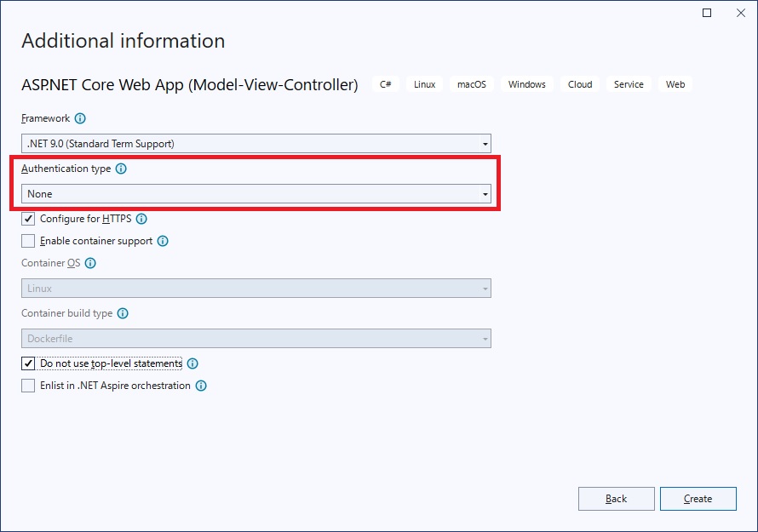Click the Service tag

629,84
